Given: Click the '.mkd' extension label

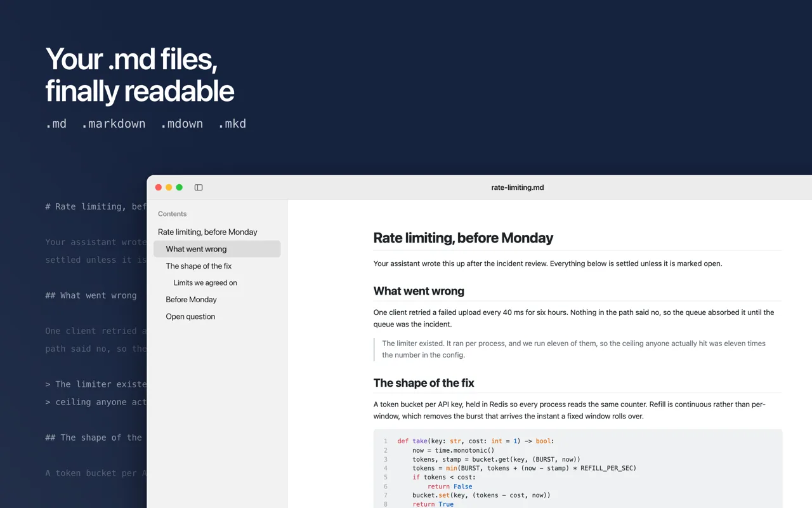Looking at the screenshot, I should [x=232, y=124].
